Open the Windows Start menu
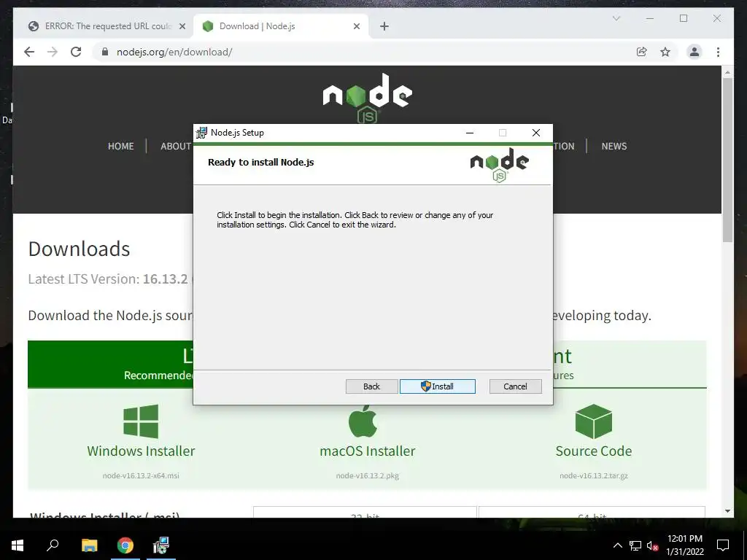The image size is (747, 560). [x=18, y=545]
